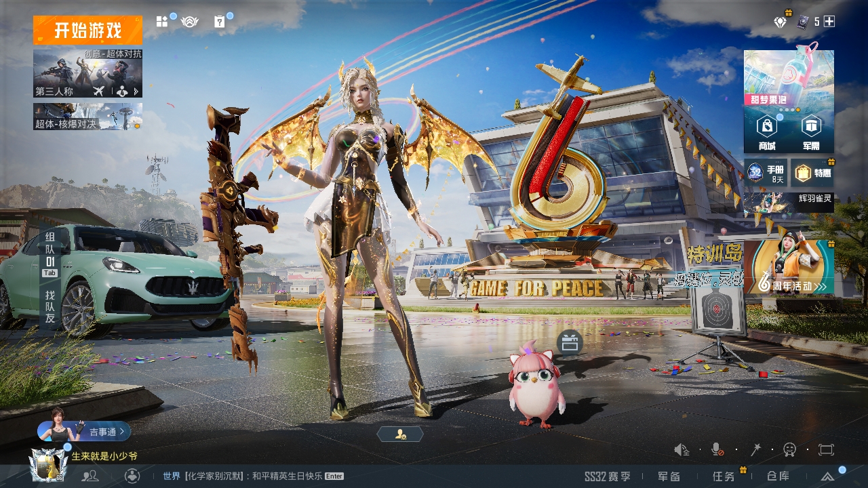Viewport: 868px width, 488px height.
Task: Click the 组队 team-up Tab button
Action: point(50,254)
